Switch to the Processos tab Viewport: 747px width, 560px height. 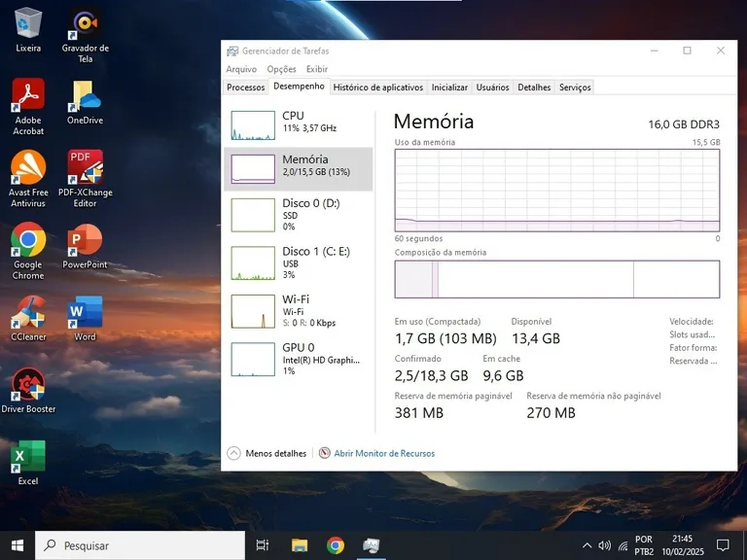tap(245, 87)
